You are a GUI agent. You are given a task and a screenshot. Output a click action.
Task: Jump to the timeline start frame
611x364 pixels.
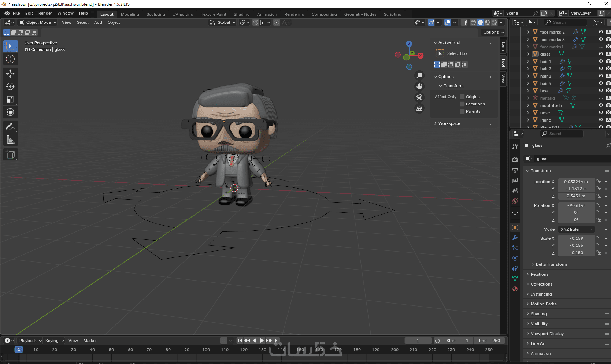point(240,341)
